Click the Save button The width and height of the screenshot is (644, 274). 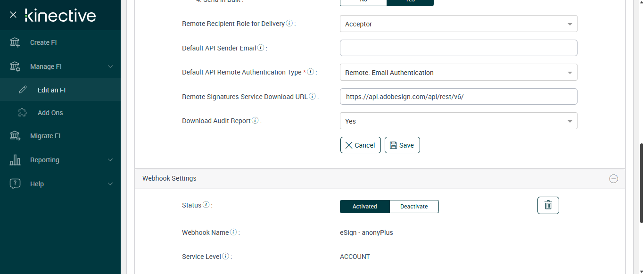pos(402,145)
